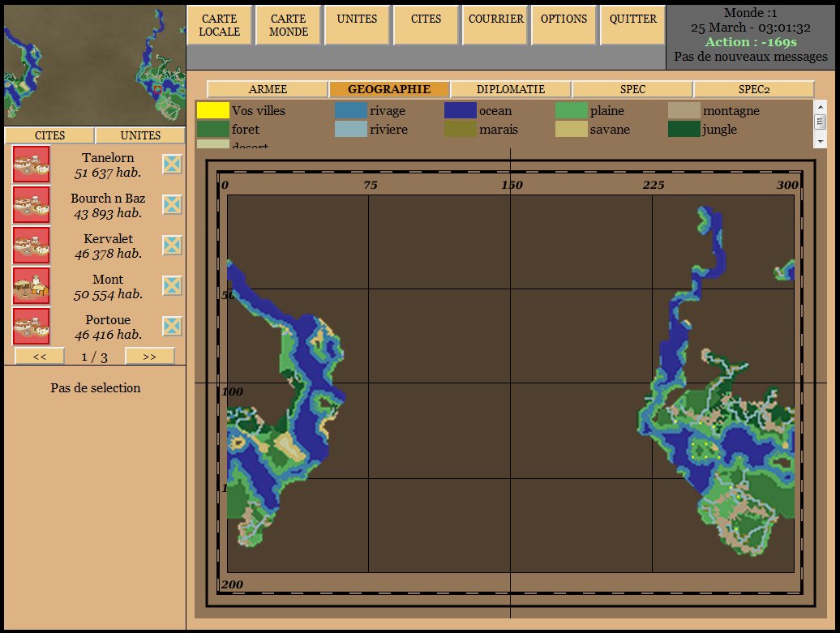The image size is (840, 633).
Task: Open the OPTIONS menu
Action: 564,25
